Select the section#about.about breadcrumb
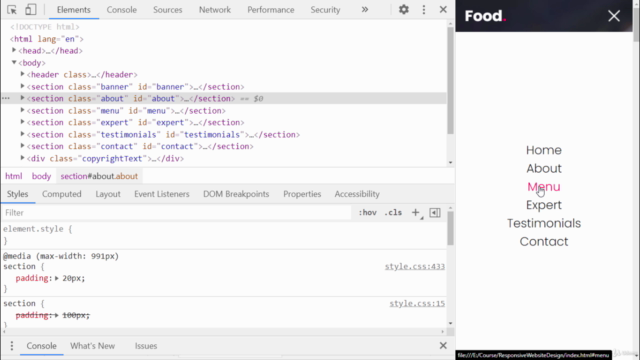Image resolution: width=640 pixels, height=360 pixels. (99, 176)
